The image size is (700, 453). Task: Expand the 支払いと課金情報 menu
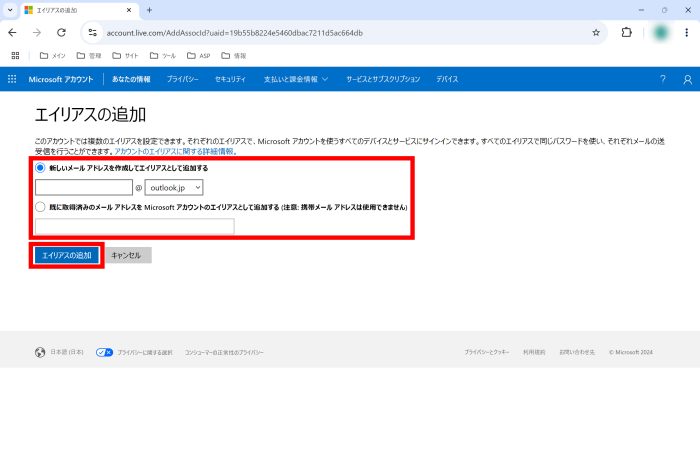[295, 78]
